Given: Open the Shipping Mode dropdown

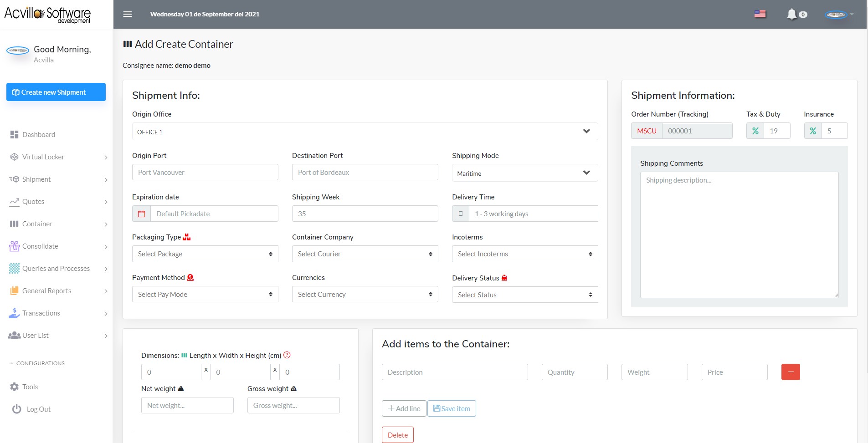Looking at the screenshot, I should pos(524,173).
